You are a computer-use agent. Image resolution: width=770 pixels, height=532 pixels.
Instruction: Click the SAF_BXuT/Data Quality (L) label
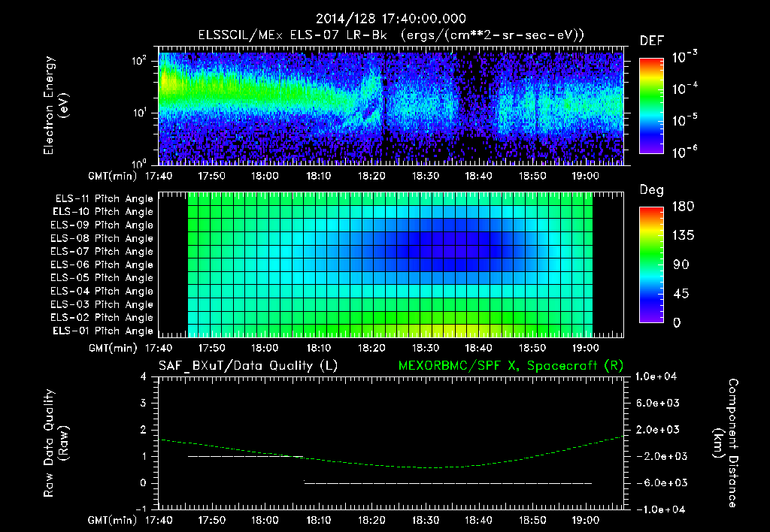(248, 366)
